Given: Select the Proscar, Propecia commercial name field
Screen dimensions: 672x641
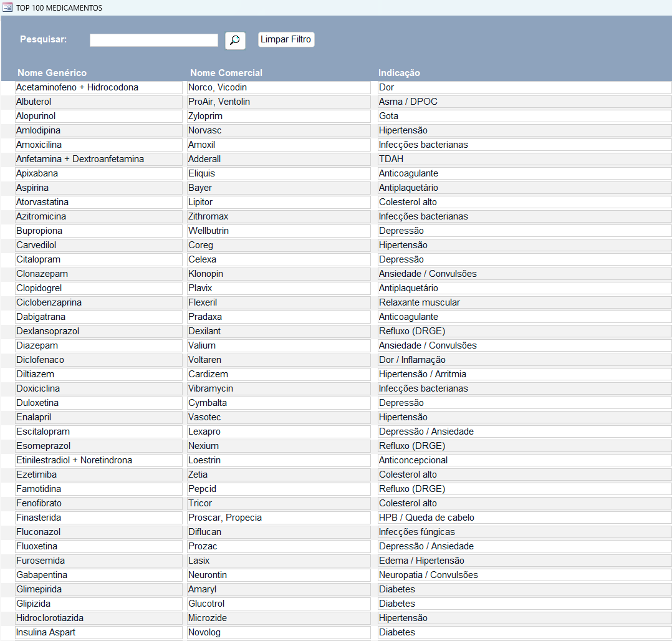Looking at the screenshot, I should (279, 518).
